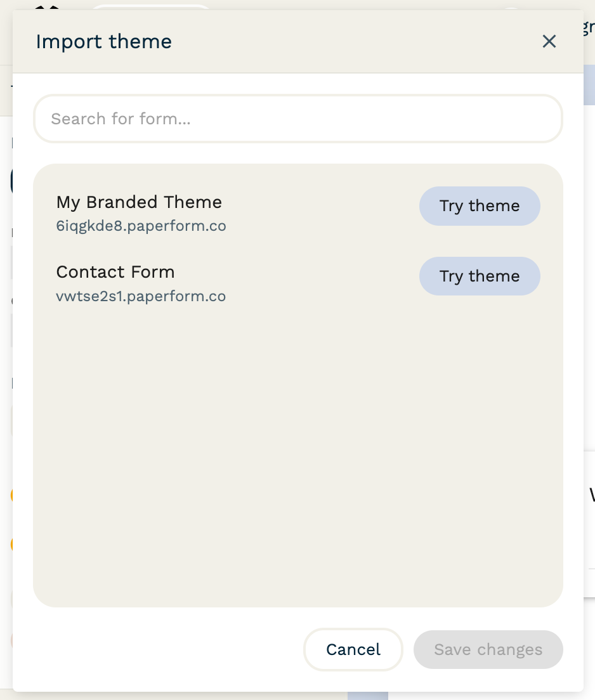
Task: Open the vwtse2s1.paperform.co link
Action: tap(141, 296)
